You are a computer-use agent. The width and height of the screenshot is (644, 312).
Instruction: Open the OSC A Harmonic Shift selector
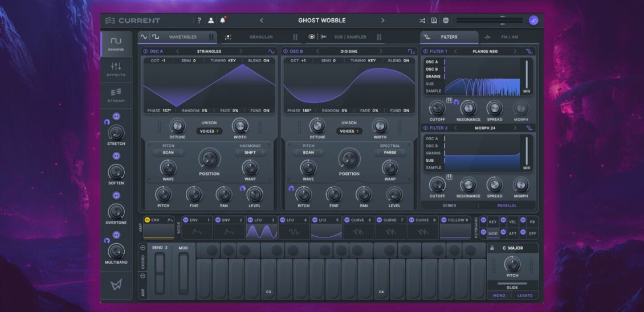tap(250, 153)
